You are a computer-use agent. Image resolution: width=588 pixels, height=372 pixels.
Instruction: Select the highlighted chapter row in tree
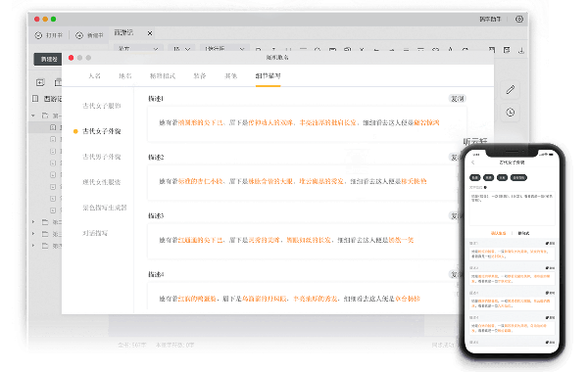pos(45,127)
